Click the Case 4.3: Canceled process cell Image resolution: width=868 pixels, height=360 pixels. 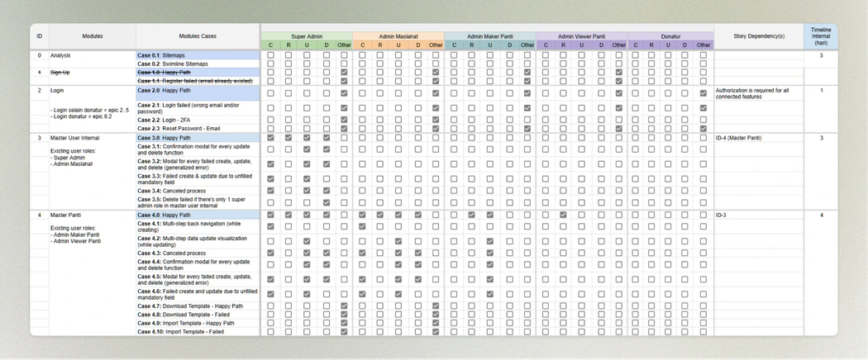click(x=198, y=253)
